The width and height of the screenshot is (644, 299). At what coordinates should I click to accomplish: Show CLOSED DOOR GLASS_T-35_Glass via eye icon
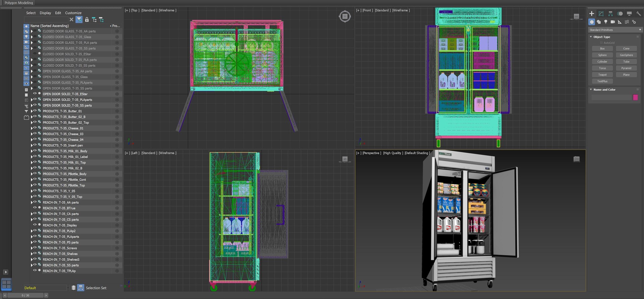click(35, 37)
